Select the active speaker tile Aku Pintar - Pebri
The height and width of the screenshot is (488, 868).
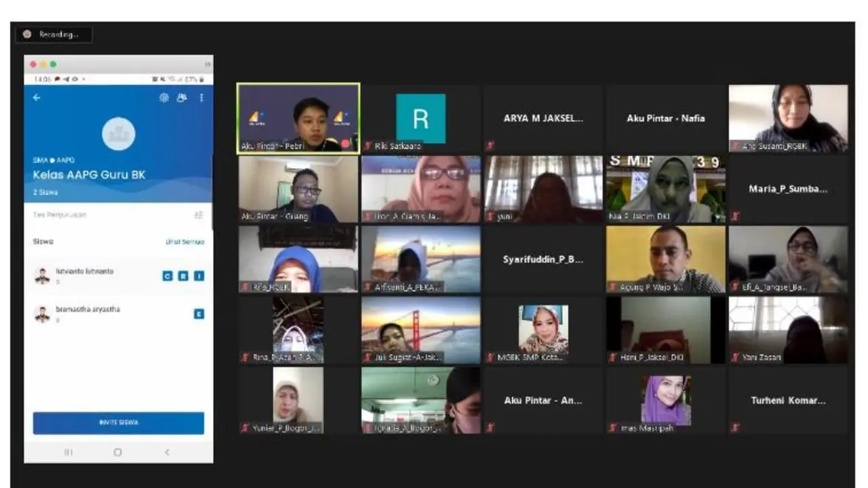click(x=298, y=119)
